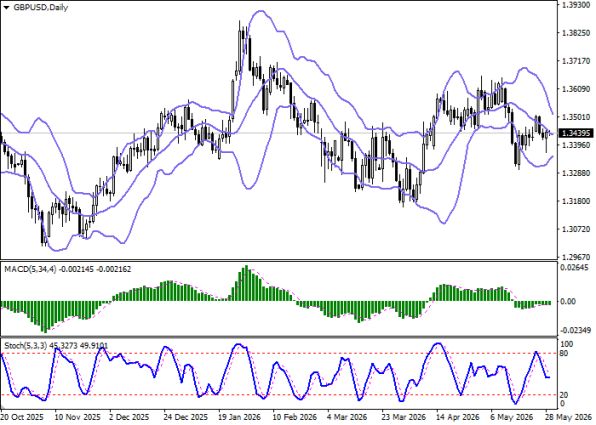This screenshot has height=425, width=596.
Task: Click the 20 Oct 2025 date label
Action: pyautogui.click(x=22, y=417)
